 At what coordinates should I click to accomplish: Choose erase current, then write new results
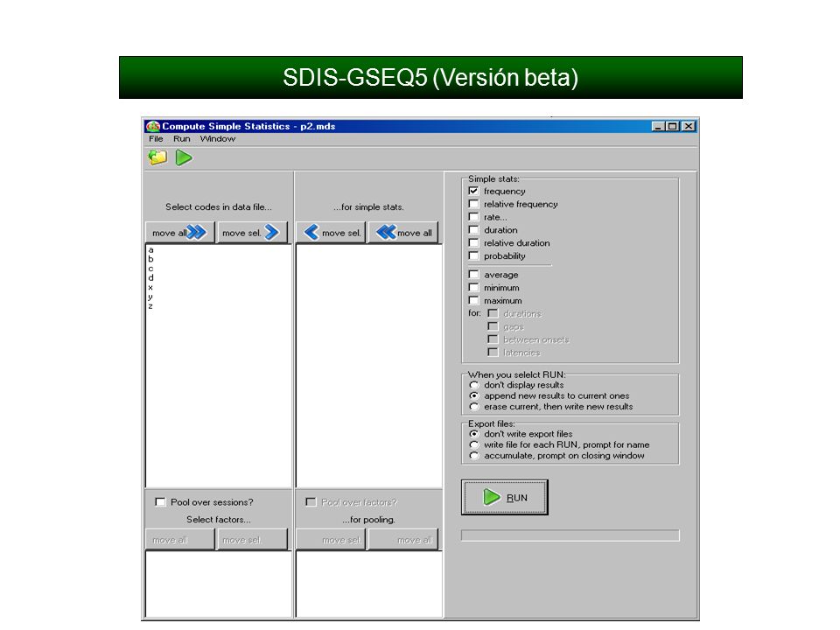coord(473,407)
